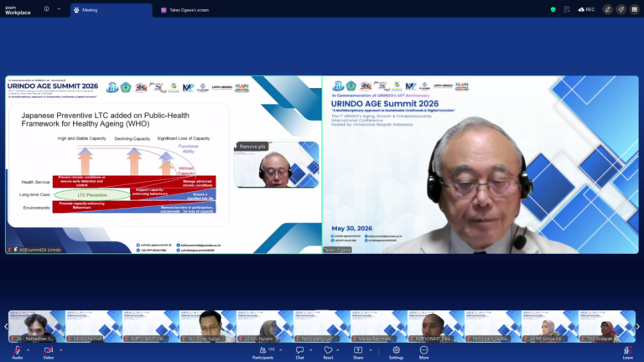This screenshot has height=362, width=644.
Task: Select the Dicky Yulius participant thumbnail
Action: (x=208, y=326)
